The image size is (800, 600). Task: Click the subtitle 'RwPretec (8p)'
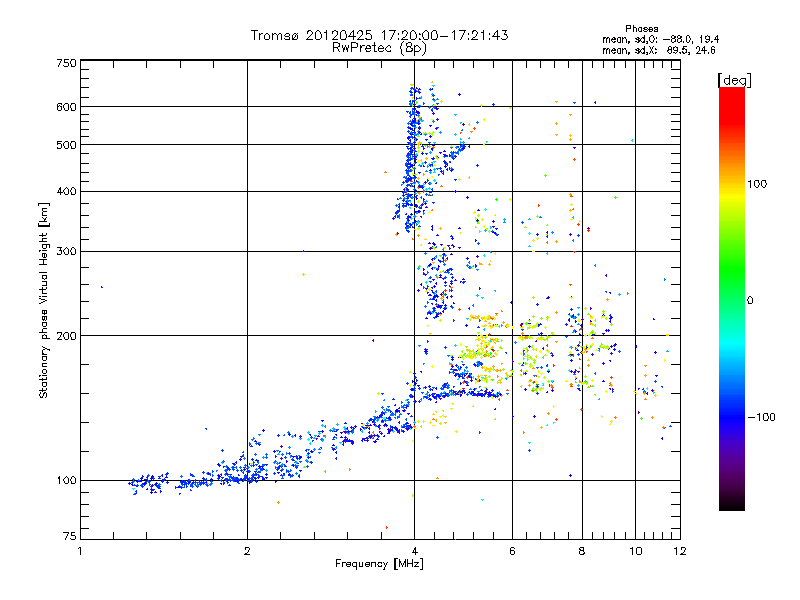pyautogui.click(x=379, y=48)
